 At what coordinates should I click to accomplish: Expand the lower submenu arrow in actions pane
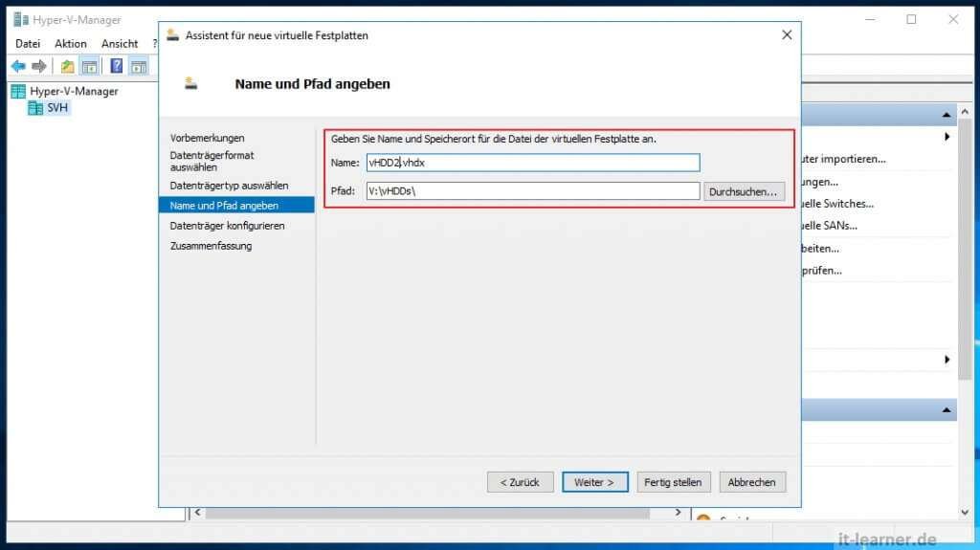click(x=947, y=360)
